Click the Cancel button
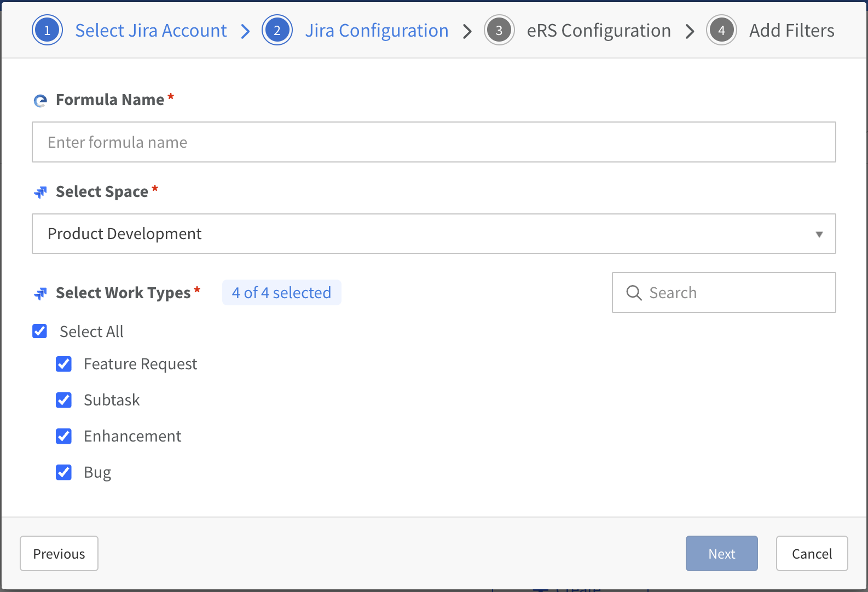The height and width of the screenshot is (592, 868). (x=812, y=554)
